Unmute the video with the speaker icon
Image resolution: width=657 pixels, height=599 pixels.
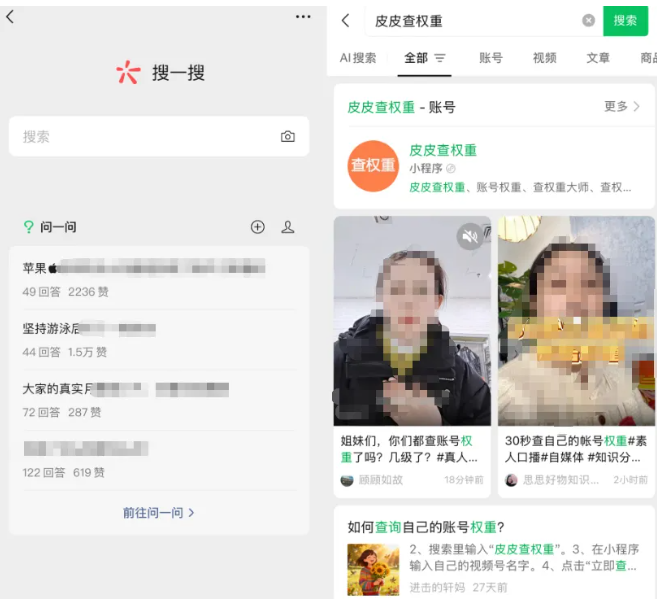point(470,237)
